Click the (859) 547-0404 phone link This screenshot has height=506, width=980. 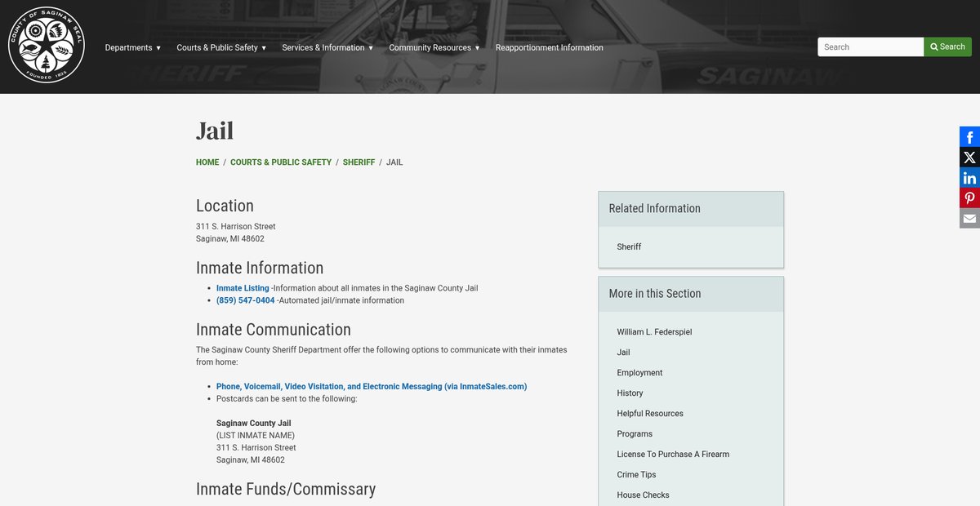245,300
